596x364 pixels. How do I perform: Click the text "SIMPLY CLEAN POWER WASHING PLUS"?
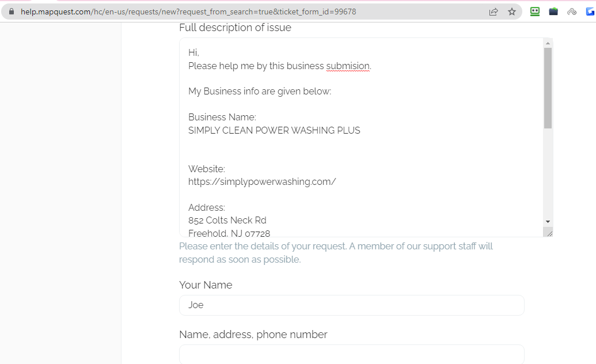pos(274,130)
